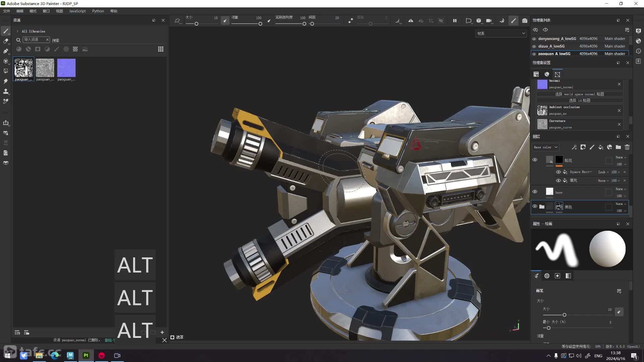
Task: Add an effect with the magic wand icon
Action: tap(574, 147)
